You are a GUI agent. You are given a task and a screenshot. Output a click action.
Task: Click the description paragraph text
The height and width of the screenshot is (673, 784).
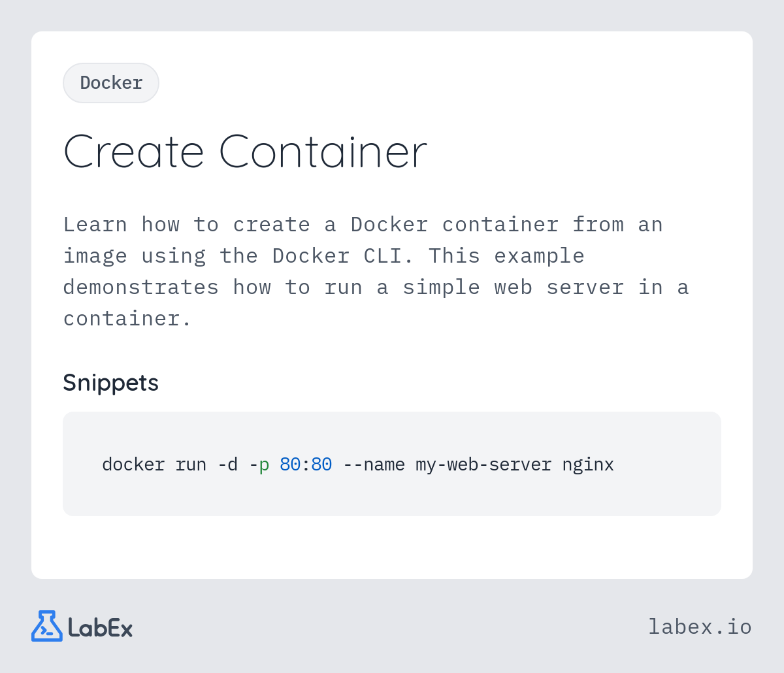376,271
